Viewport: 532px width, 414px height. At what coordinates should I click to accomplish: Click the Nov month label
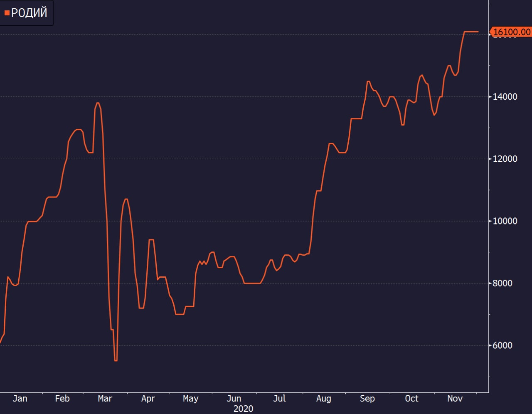[455, 399]
